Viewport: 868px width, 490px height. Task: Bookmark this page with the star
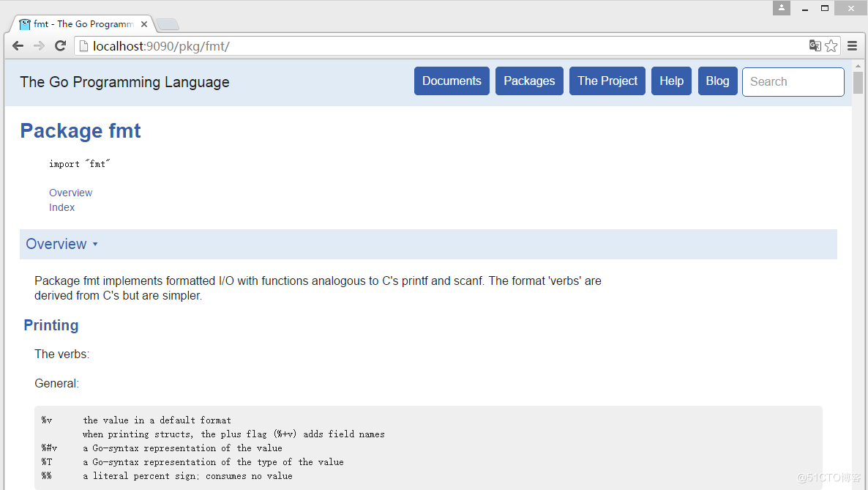coord(831,46)
